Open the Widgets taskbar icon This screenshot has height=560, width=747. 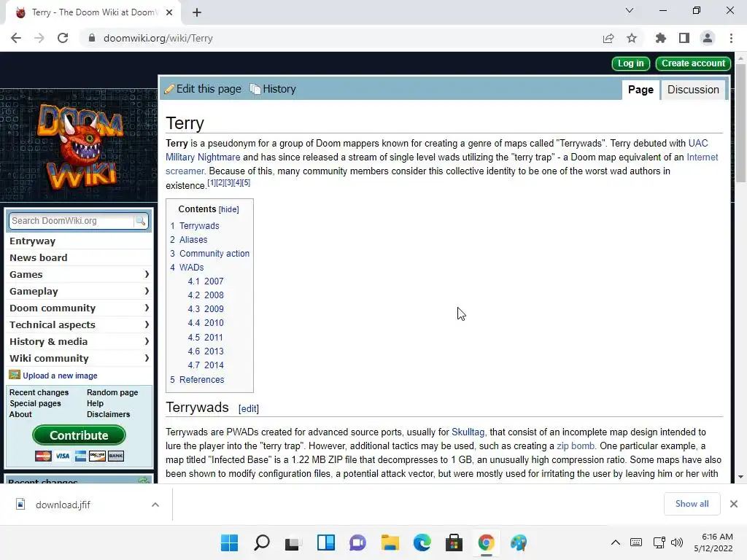click(x=326, y=542)
